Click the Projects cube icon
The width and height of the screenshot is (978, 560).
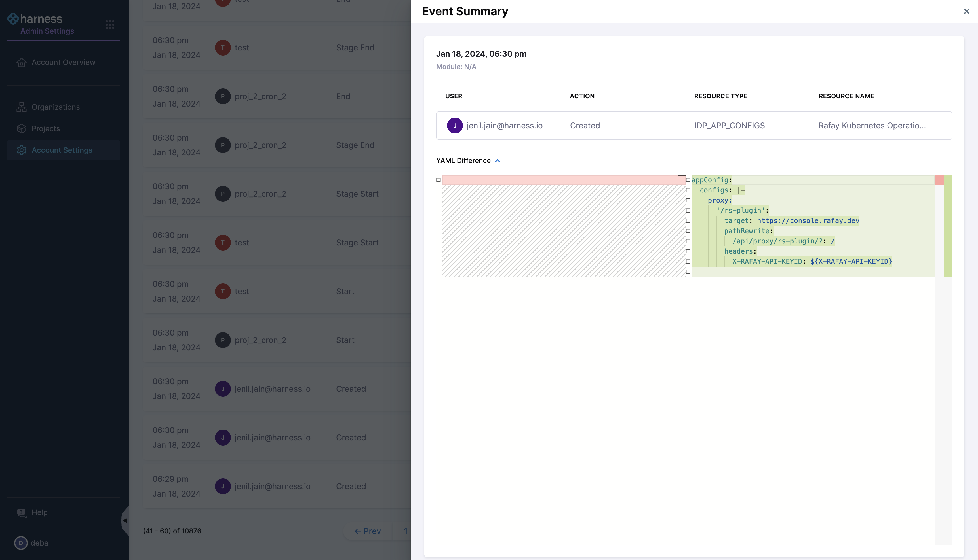[22, 129]
